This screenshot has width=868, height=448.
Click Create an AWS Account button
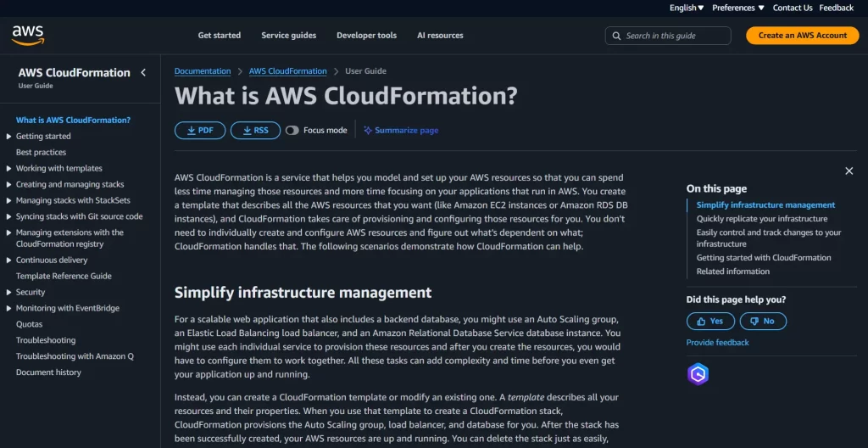click(x=802, y=36)
